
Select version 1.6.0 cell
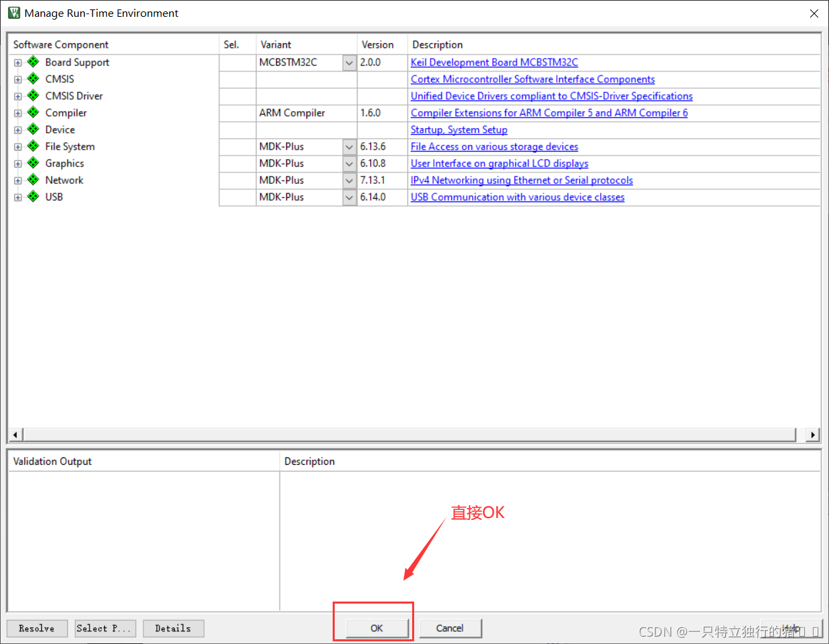(x=383, y=112)
